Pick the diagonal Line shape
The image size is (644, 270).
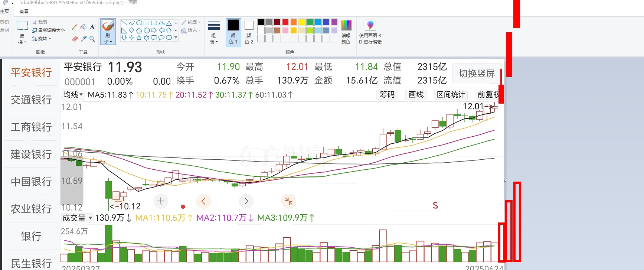click(x=124, y=23)
